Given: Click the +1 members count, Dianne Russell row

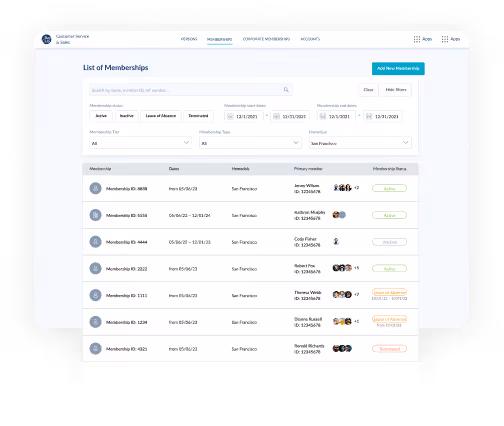Looking at the screenshot, I should click(x=357, y=321).
